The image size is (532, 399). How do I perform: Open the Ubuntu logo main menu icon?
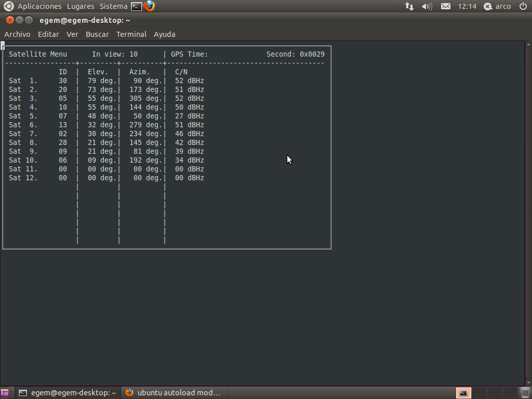[x=8, y=6]
